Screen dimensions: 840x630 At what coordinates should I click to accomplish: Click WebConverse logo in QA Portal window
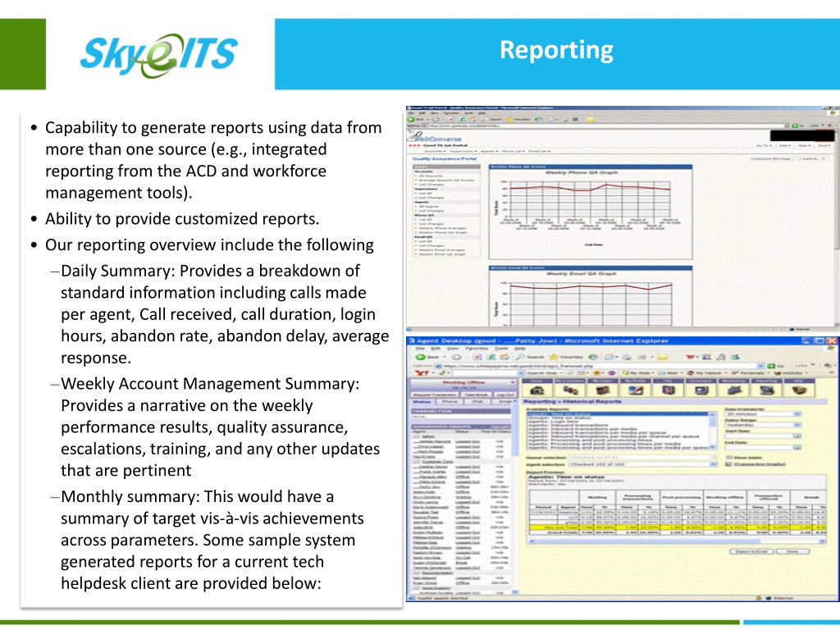tap(435, 137)
